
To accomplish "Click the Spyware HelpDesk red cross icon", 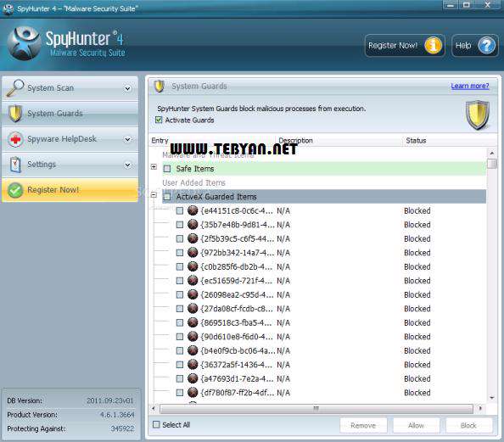I will (x=15, y=139).
